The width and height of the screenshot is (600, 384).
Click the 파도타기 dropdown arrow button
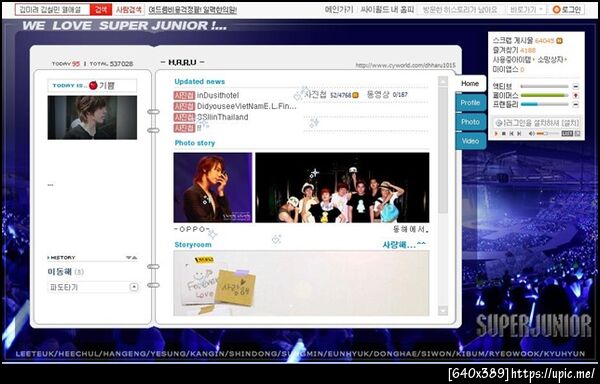[134, 287]
